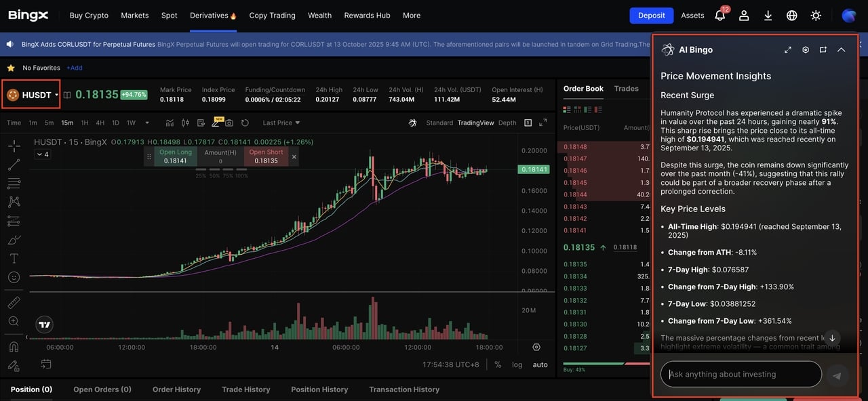
Task: Open AI Bingo settings icon
Action: click(x=806, y=49)
